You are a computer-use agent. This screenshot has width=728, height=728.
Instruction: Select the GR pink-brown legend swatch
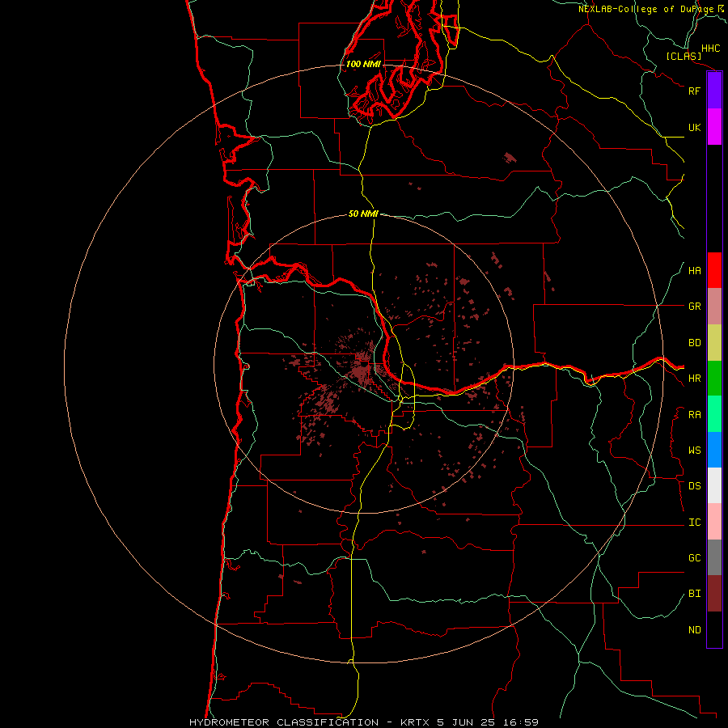[x=714, y=307]
